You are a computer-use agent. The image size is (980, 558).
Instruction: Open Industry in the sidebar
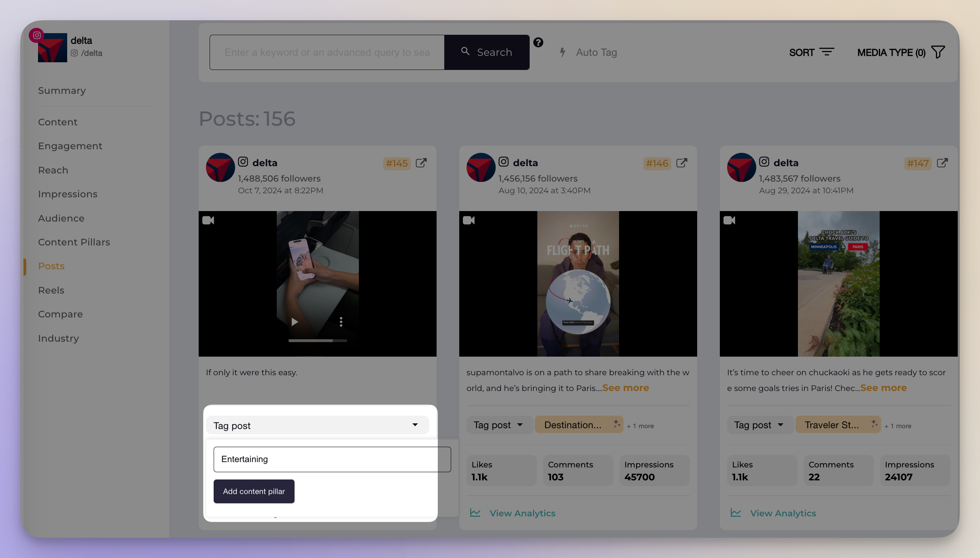(58, 338)
